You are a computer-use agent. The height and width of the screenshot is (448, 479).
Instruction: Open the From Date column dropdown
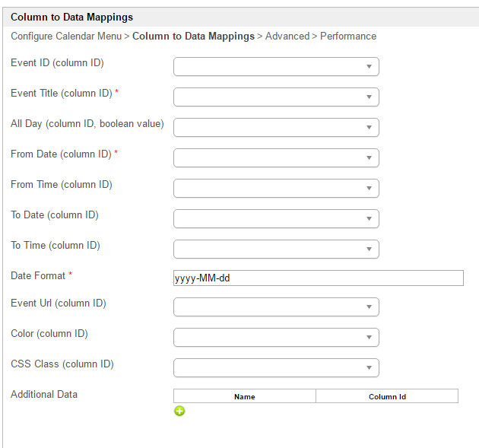(x=276, y=158)
